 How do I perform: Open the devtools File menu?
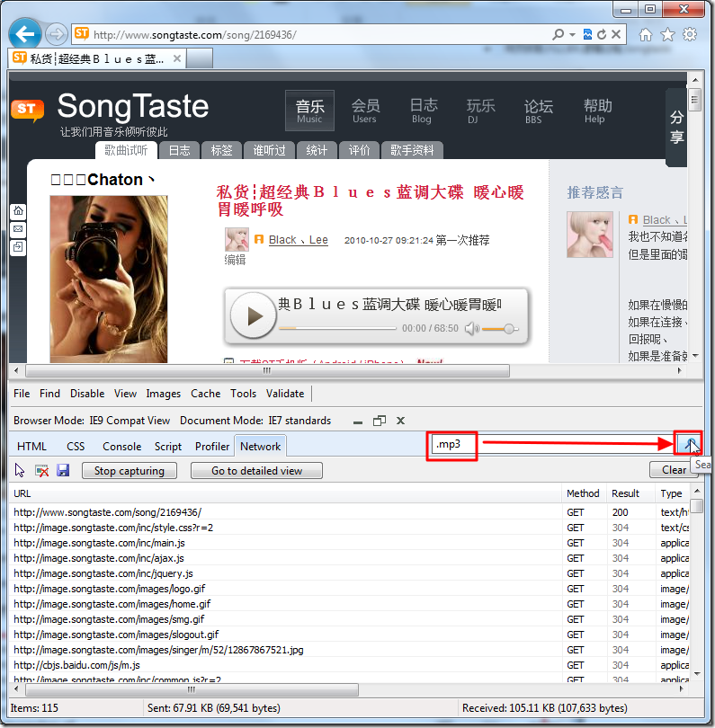tap(22, 394)
